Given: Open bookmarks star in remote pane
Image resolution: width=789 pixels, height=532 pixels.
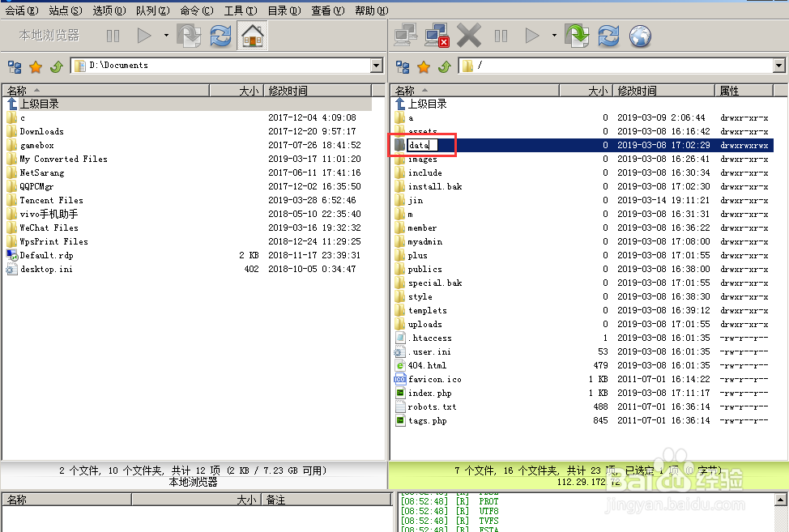Looking at the screenshot, I should click(424, 66).
